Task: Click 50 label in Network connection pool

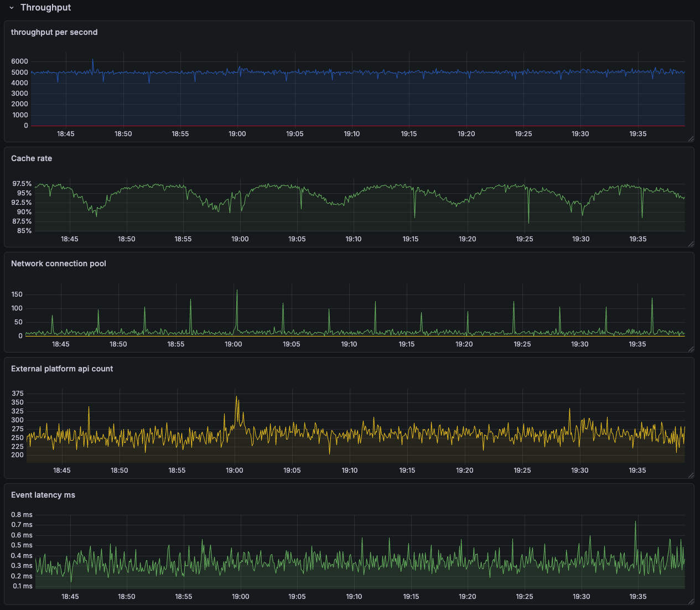Action: coord(19,322)
